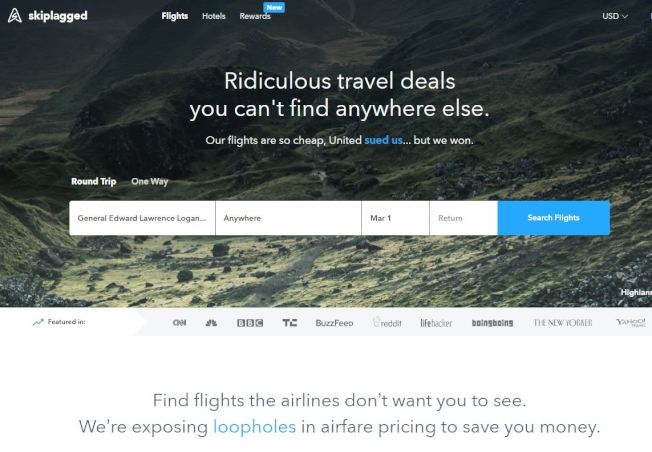Open the USD currency dropdown

tap(615, 16)
